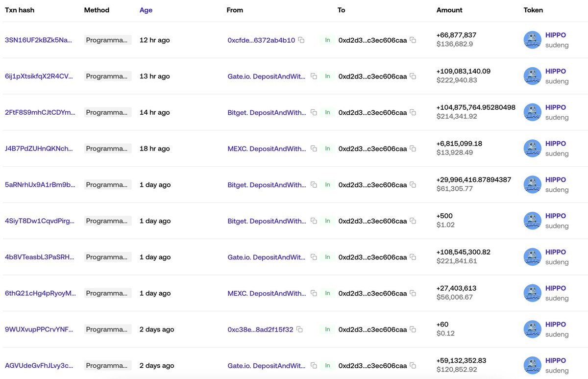Copy the To address in the 4b8VTeasbL3PaSRH row

(x=413, y=257)
